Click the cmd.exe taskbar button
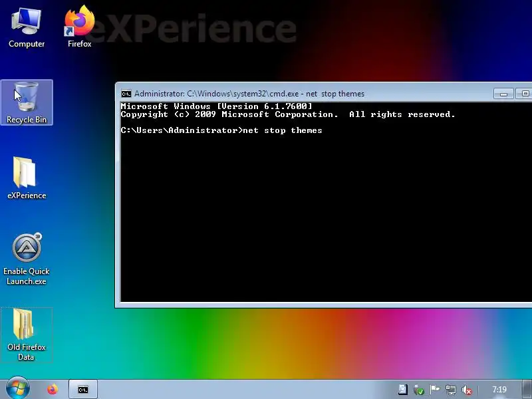Screen dimensions: 532x399 pyautogui.click(x=83, y=389)
